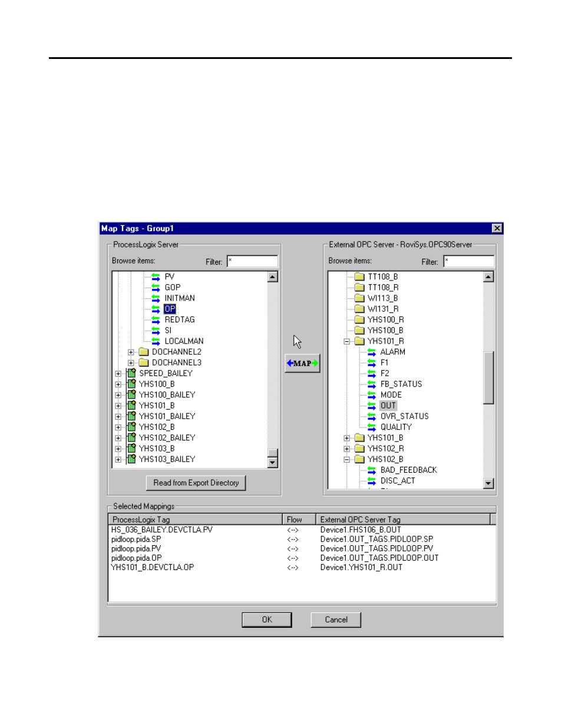
Task: Click the YHS100_B module icon
Action: click(131, 384)
